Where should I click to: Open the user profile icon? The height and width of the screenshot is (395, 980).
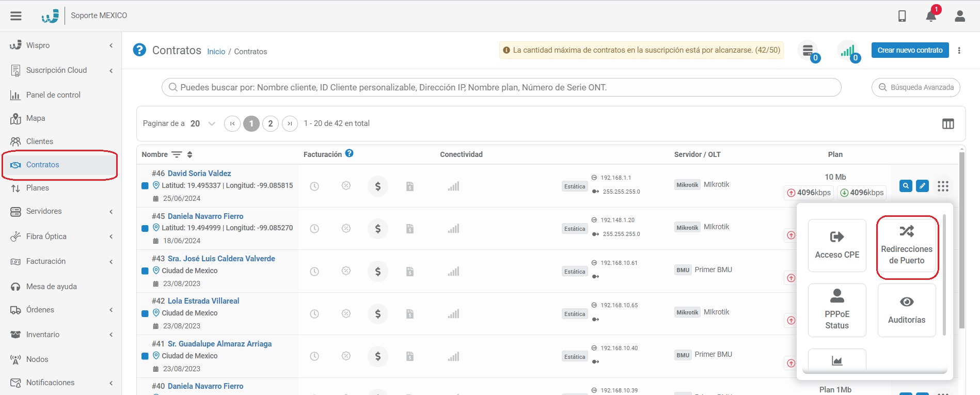[960, 16]
